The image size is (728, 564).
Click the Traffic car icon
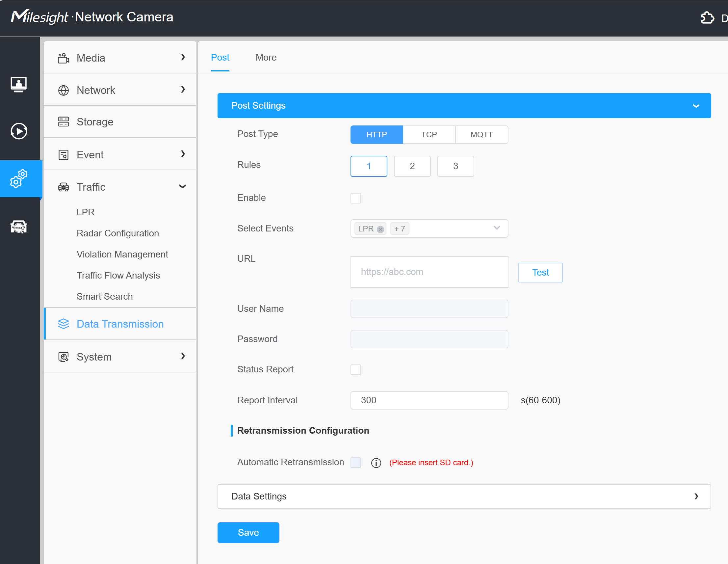click(63, 187)
